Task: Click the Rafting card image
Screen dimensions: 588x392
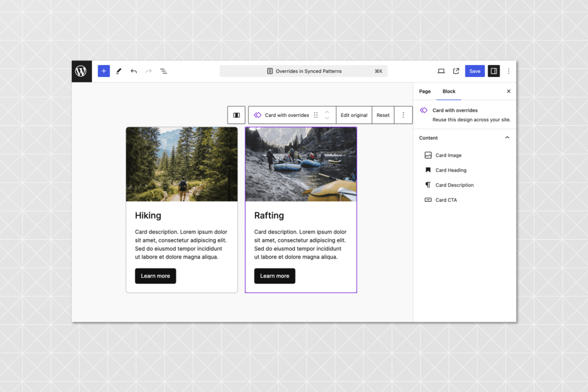Action: click(301, 164)
